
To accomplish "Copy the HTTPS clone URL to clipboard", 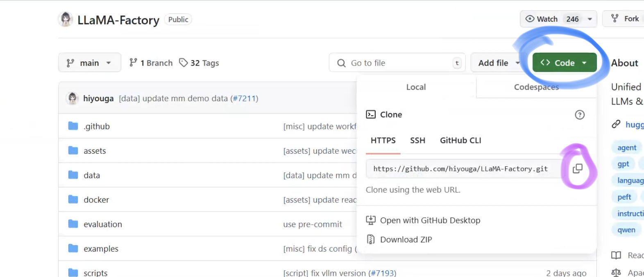I will [578, 168].
